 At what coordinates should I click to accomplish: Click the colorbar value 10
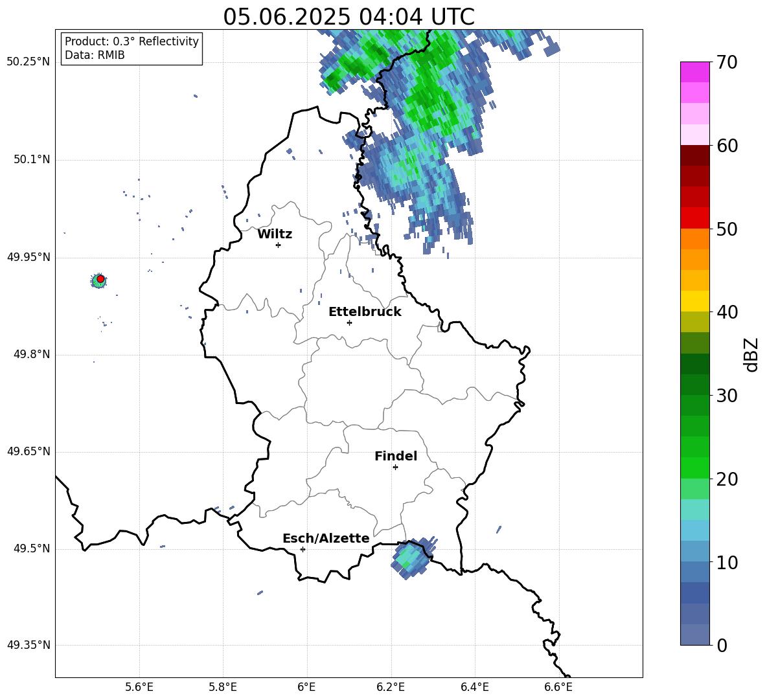727,563
